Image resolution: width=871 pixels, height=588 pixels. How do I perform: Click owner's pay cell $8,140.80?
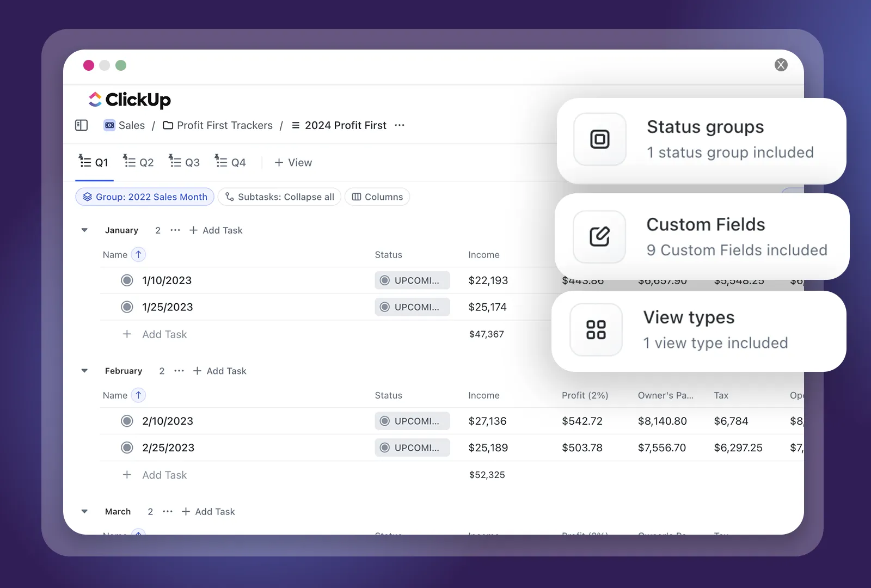coord(662,421)
